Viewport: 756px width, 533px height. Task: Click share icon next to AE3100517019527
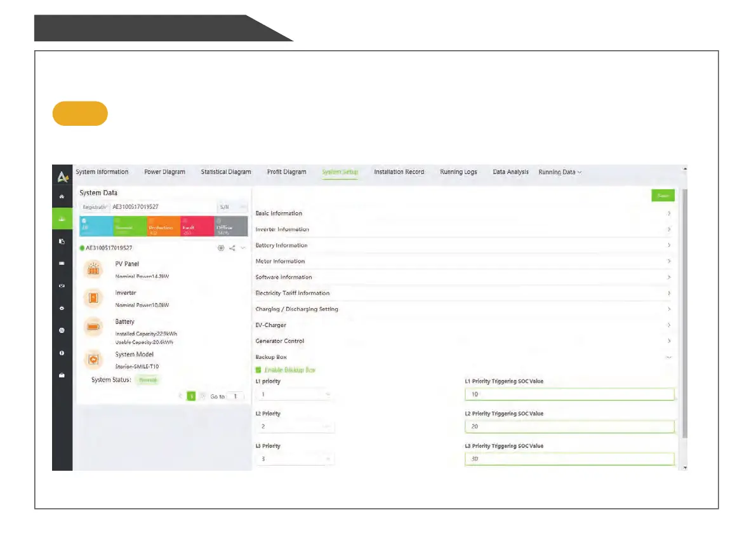point(232,248)
